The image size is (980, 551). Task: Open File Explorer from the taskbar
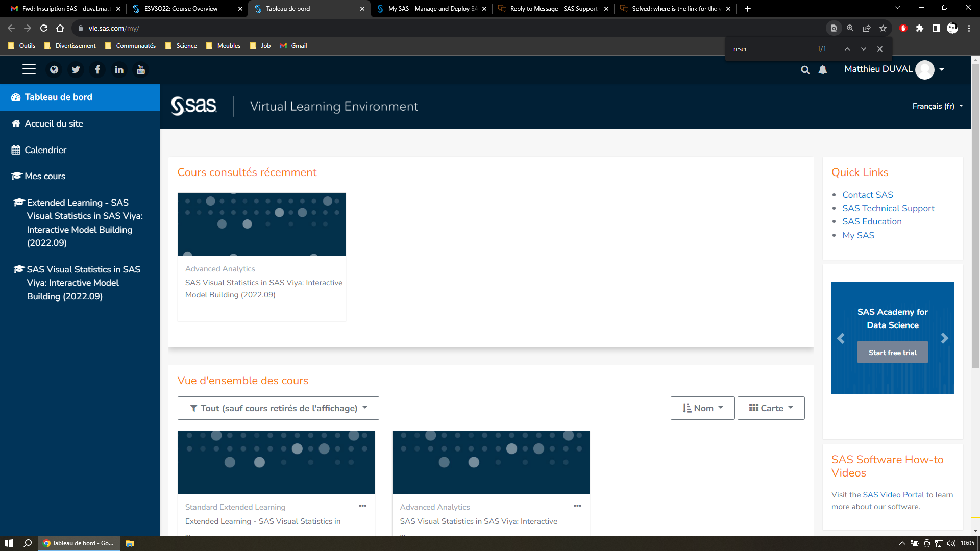tap(128, 543)
